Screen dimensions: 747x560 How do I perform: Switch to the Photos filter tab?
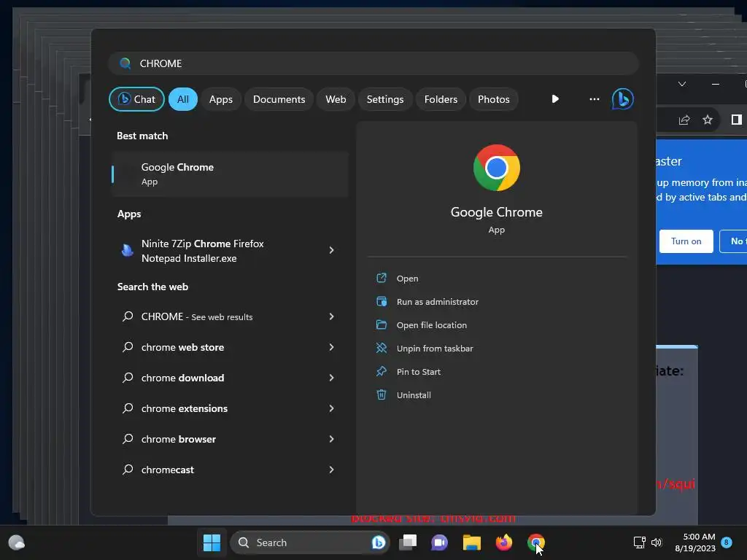point(494,99)
